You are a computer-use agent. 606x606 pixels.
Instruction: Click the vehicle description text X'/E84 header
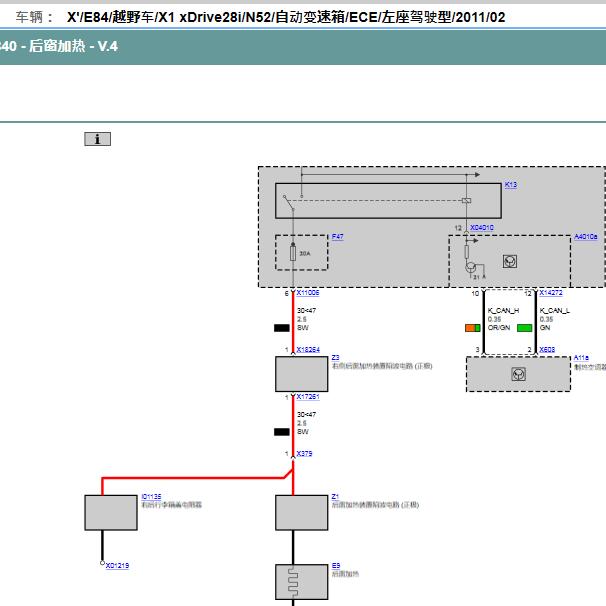[x=286, y=17]
